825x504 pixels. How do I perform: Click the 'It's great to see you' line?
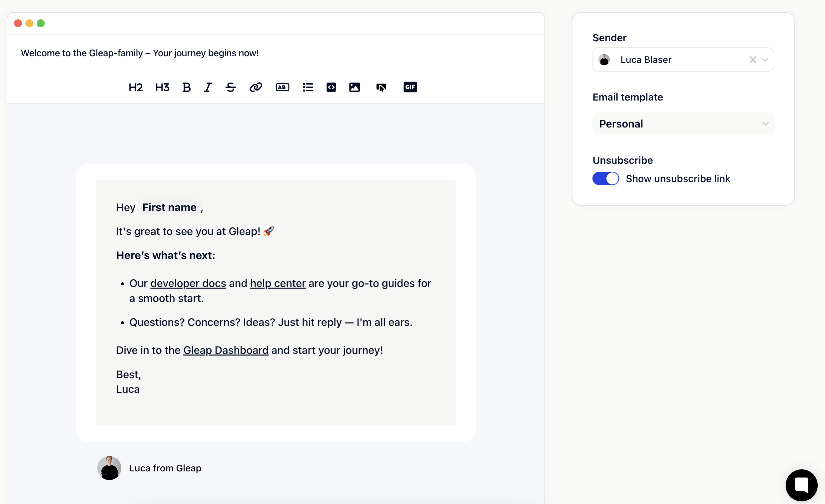(x=195, y=231)
